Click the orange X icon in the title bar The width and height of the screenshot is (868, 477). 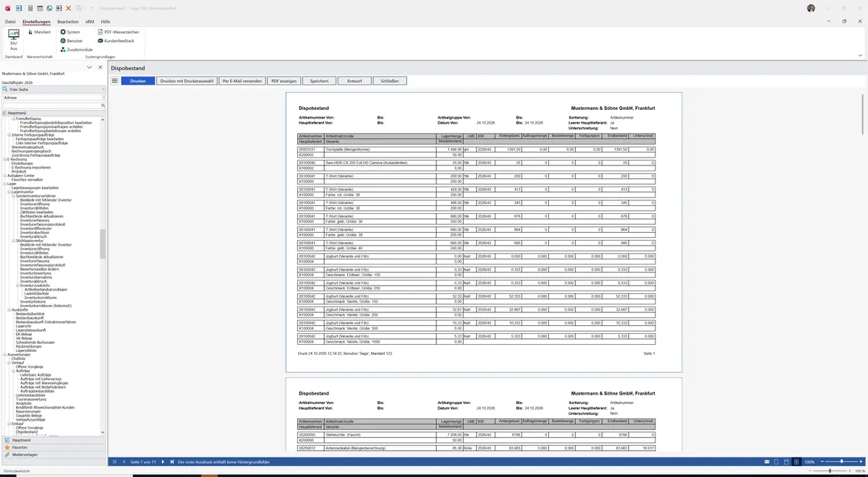pos(68,7)
